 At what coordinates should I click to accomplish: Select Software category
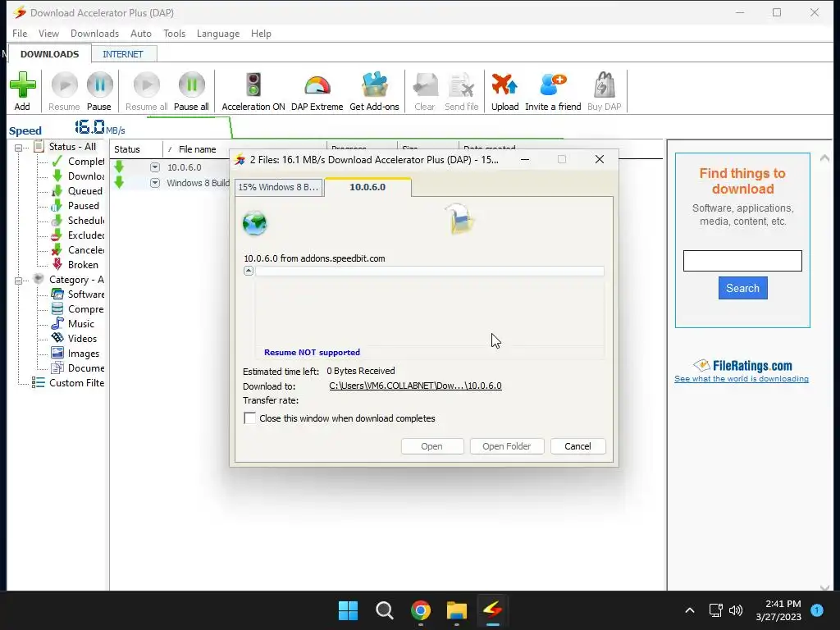click(x=78, y=294)
